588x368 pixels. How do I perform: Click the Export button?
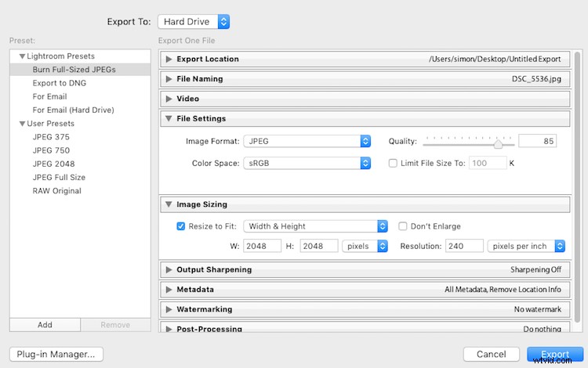point(555,355)
